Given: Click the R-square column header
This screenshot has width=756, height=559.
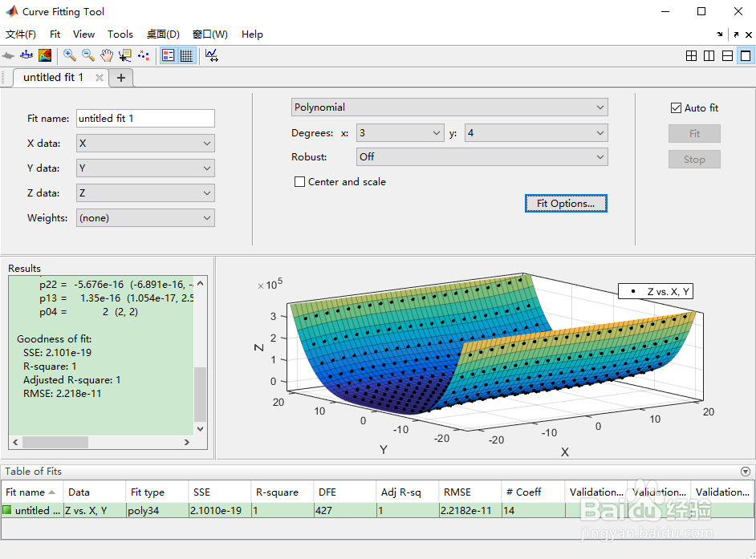Looking at the screenshot, I should tap(282, 492).
